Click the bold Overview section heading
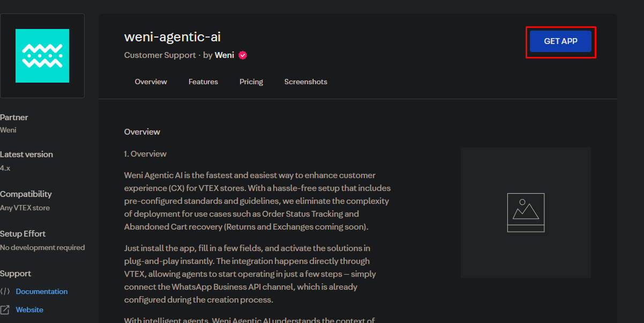This screenshot has height=323, width=644. [142, 132]
